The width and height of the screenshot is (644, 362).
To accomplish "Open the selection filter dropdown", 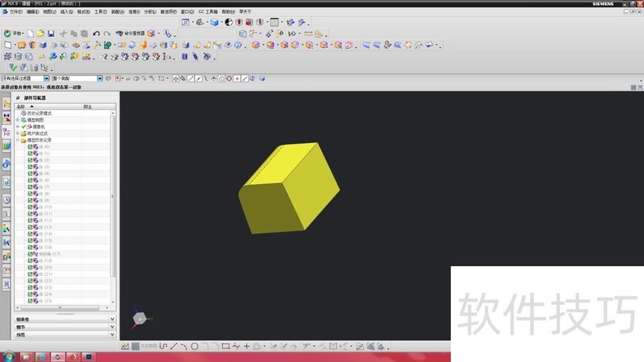I will (47, 78).
